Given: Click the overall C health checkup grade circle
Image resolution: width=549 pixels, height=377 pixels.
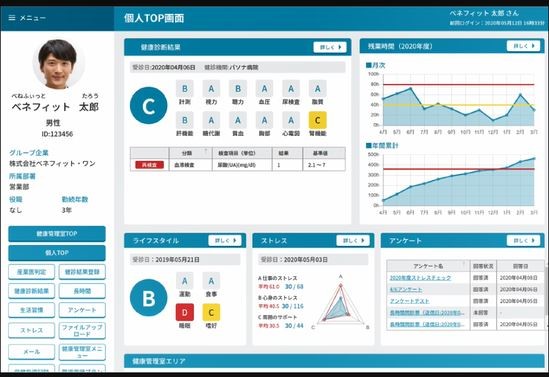Looking at the screenshot, I should click(148, 105).
